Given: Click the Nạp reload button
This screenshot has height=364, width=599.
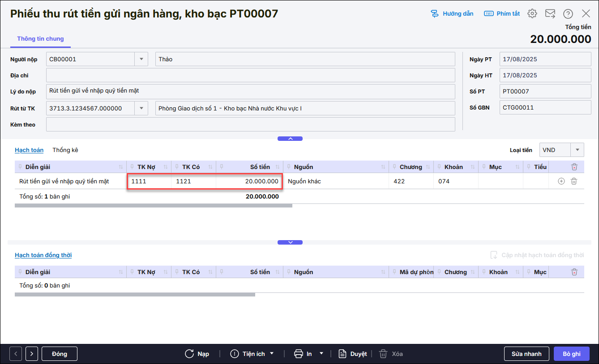Looking at the screenshot, I should click(x=197, y=354).
